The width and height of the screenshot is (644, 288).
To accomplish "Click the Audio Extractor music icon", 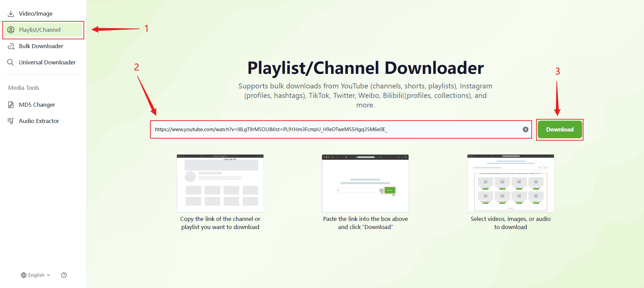I will pos(11,121).
